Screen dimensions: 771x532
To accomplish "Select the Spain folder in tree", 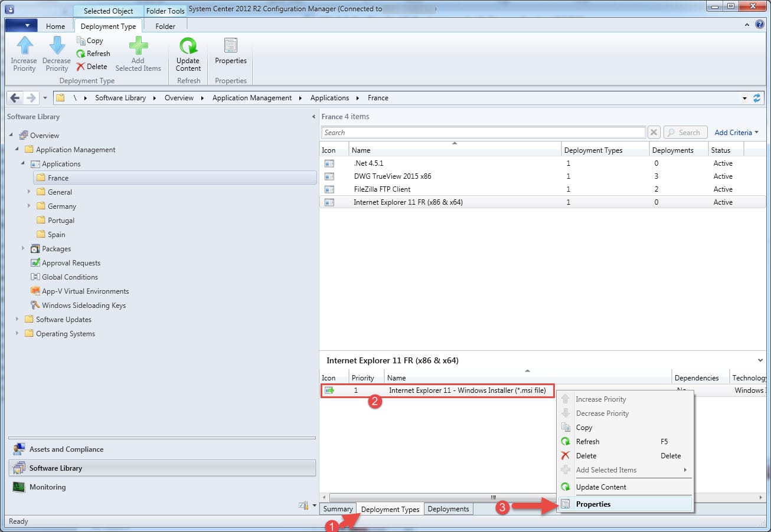I will click(56, 235).
